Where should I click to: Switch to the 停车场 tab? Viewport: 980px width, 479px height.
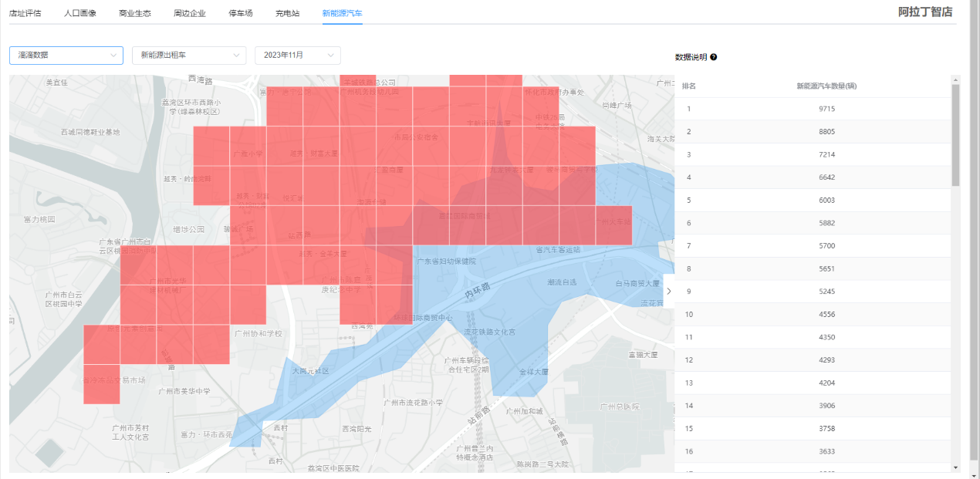[241, 13]
